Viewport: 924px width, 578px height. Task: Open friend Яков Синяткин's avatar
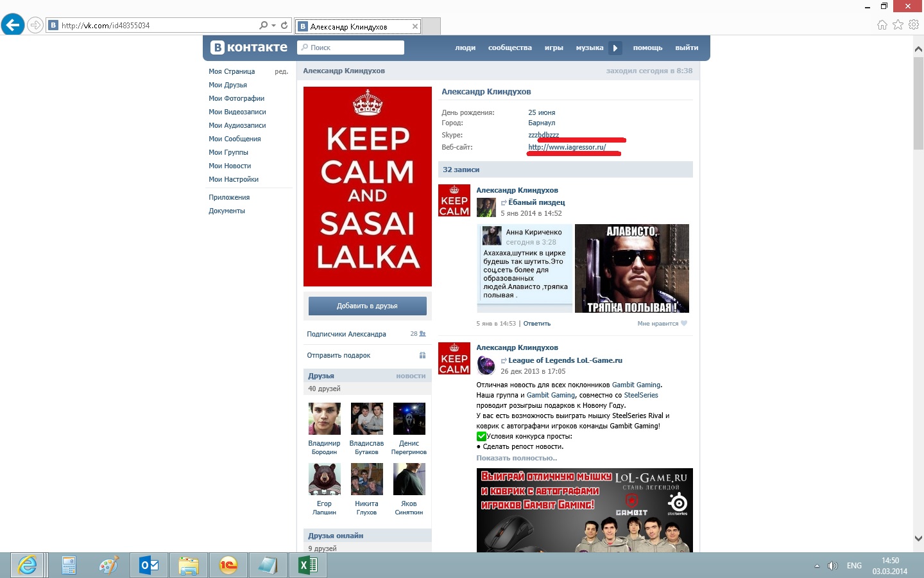409,479
